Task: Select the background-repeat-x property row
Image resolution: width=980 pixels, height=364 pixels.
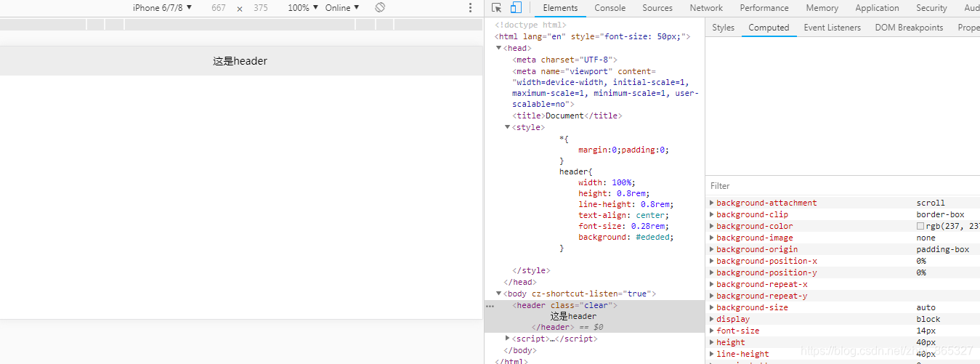Action: click(x=843, y=285)
